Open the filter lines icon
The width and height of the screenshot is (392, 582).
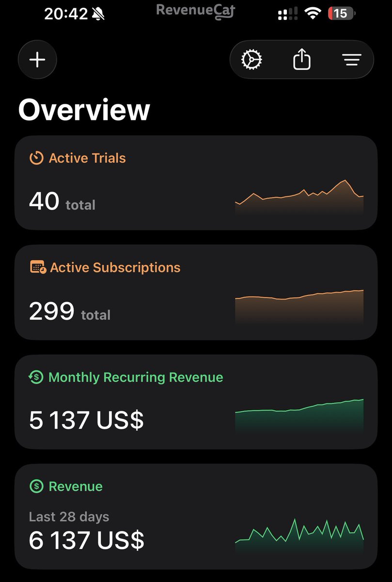coord(352,60)
